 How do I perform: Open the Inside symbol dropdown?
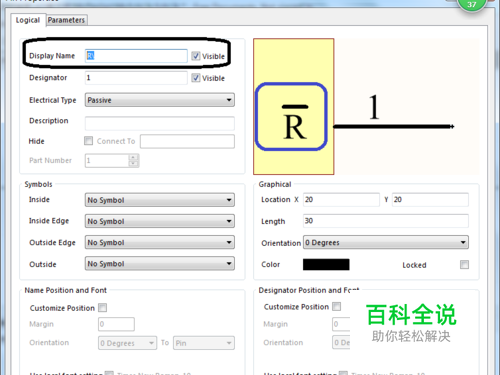pyautogui.click(x=160, y=200)
